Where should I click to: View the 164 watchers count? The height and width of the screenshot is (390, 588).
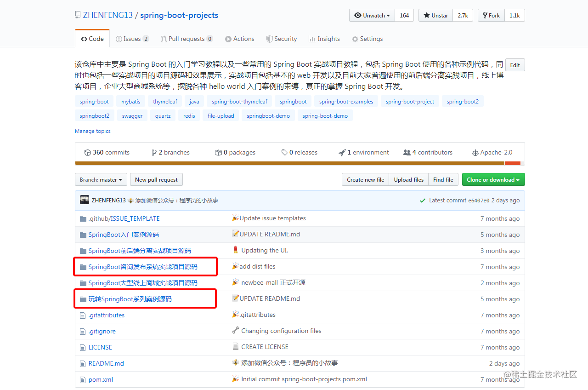click(x=404, y=15)
